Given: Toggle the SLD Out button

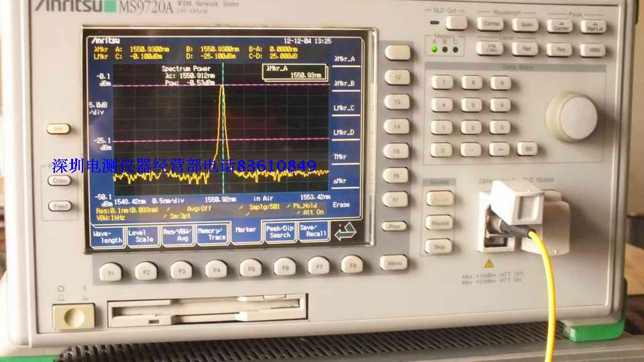Looking at the screenshot, I should [x=456, y=23].
